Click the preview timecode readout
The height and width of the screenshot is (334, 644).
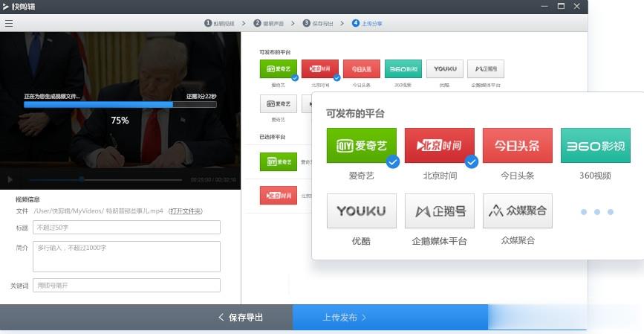[x=213, y=180]
